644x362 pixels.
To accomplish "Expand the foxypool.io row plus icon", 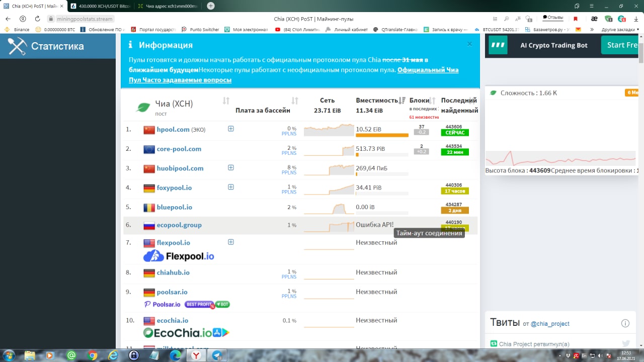I will (231, 187).
